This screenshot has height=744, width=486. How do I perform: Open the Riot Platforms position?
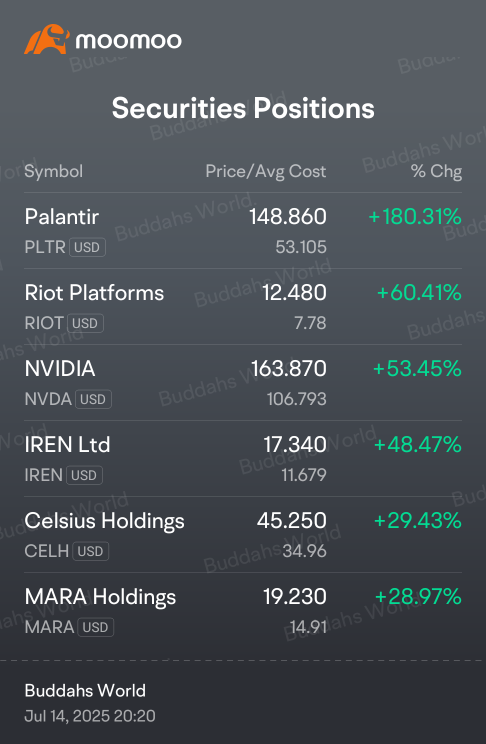[243, 307]
